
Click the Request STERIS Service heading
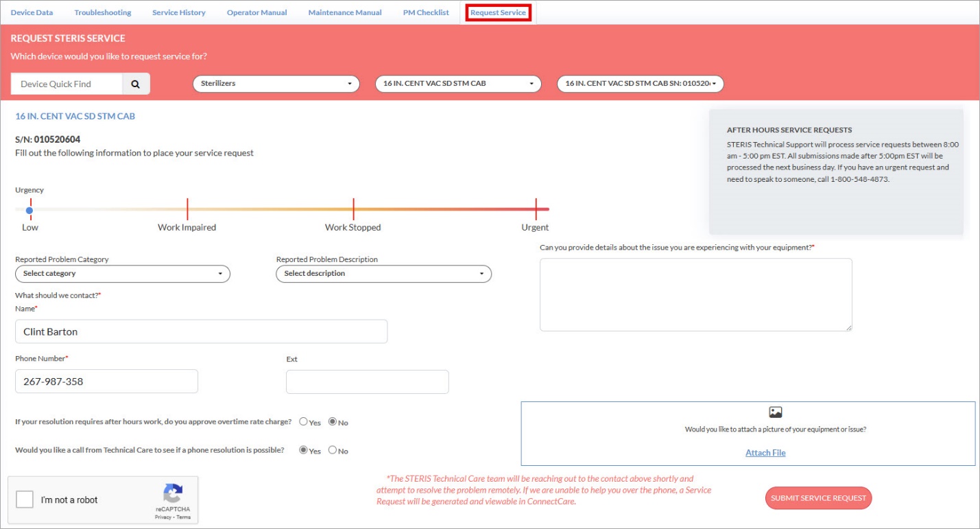(68, 38)
